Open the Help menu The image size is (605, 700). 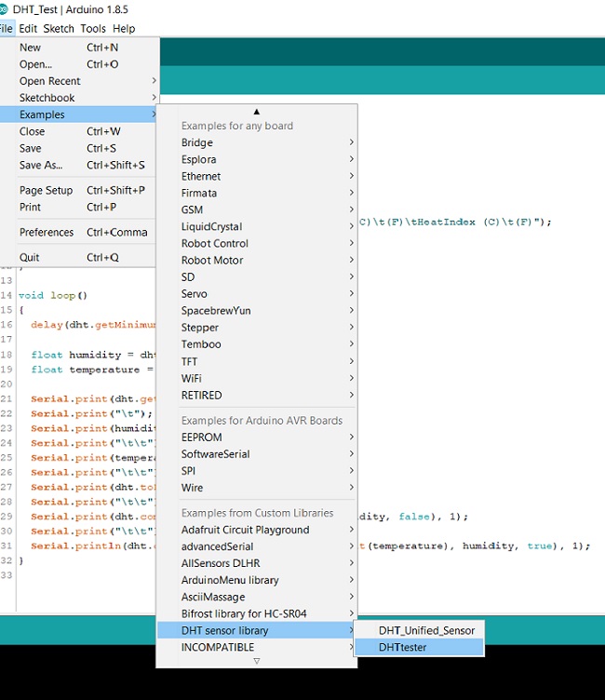pyautogui.click(x=124, y=29)
